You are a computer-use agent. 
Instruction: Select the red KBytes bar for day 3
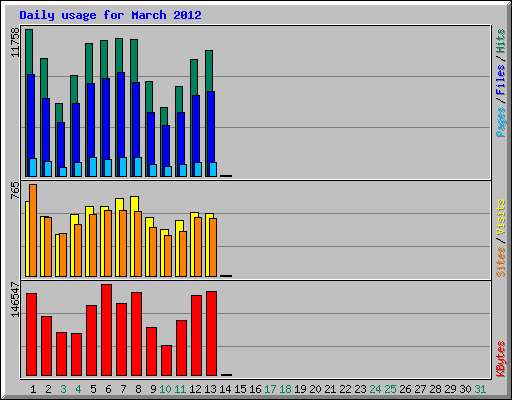click(x=62, y=354)
